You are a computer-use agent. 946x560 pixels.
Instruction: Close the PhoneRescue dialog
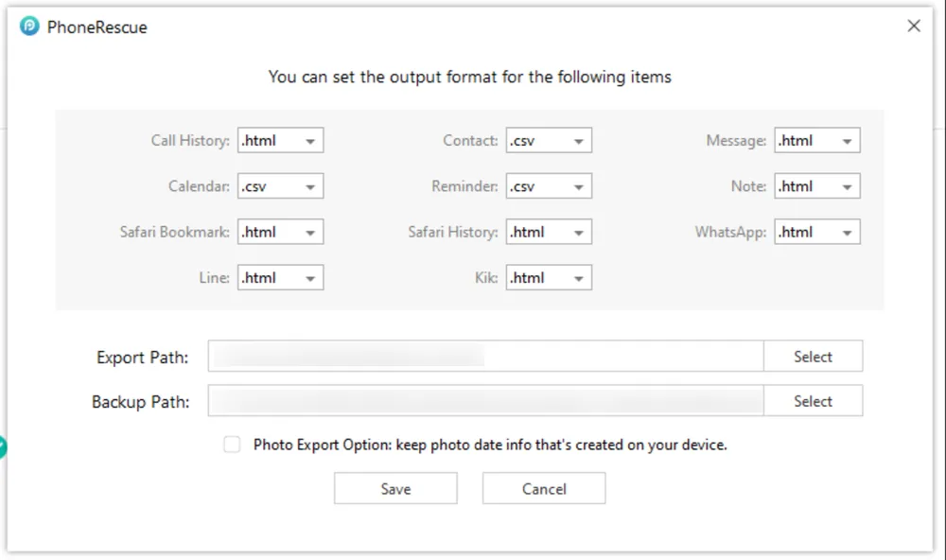click(x=914, y=26)
